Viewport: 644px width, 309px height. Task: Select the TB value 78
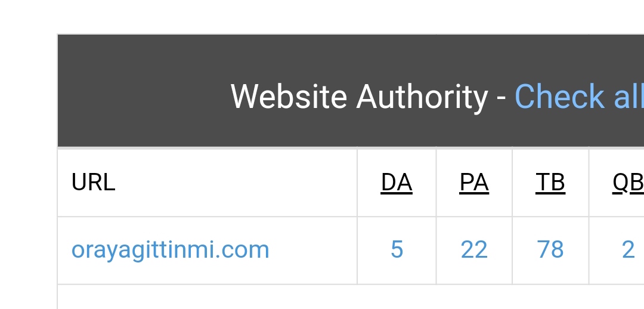pyautogui.click(x=550, y=250)
